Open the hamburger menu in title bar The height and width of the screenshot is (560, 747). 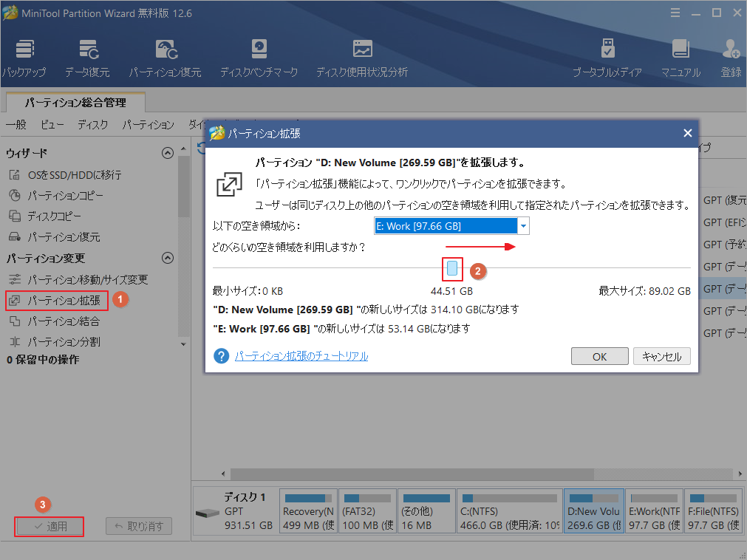coord(675,13)
